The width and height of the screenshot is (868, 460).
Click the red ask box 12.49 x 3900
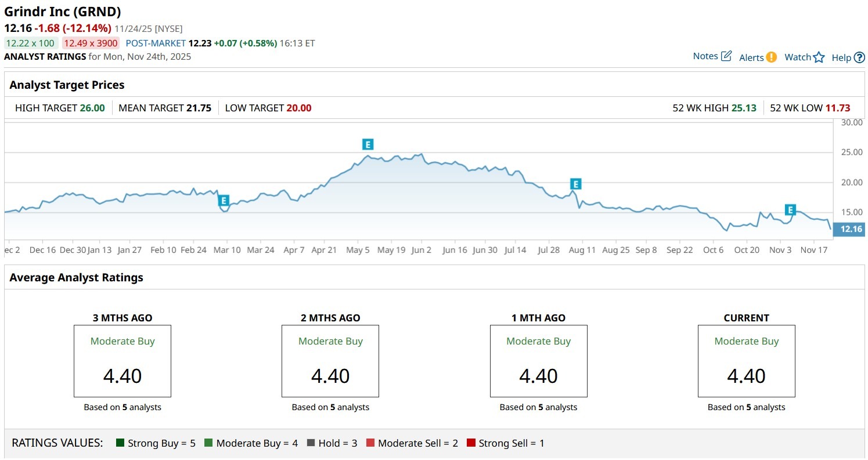[91, 43]
